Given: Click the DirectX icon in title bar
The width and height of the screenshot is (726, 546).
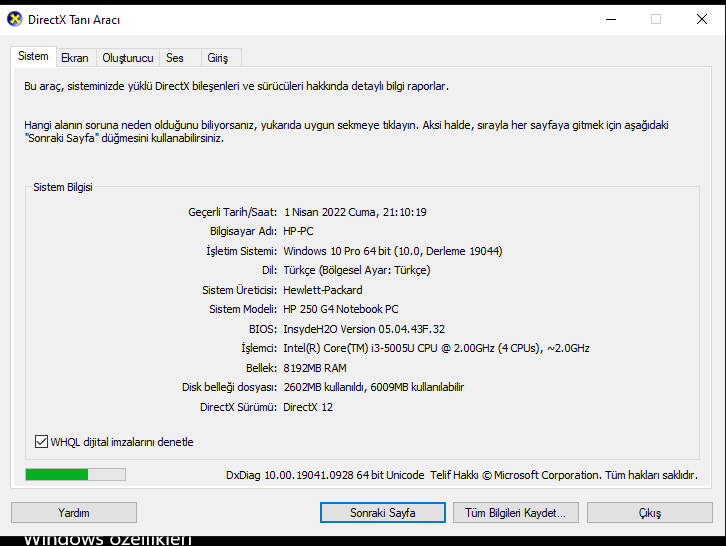Looking at the screenshot, I should (x=15, y=19).
